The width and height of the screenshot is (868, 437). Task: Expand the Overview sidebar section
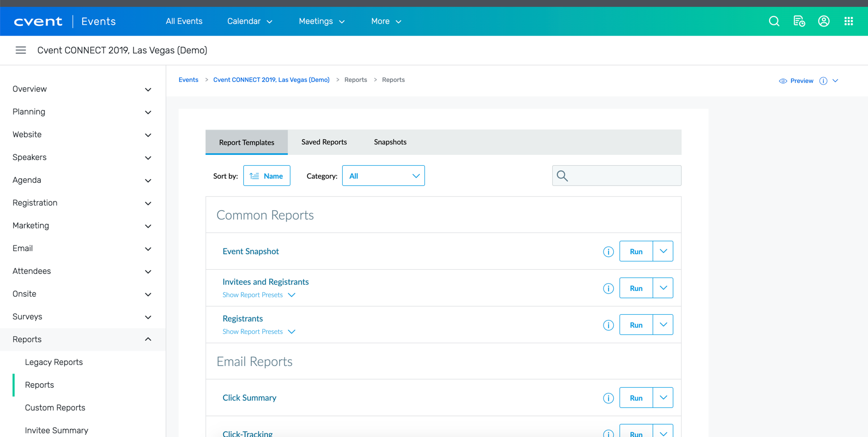[83, 89]
